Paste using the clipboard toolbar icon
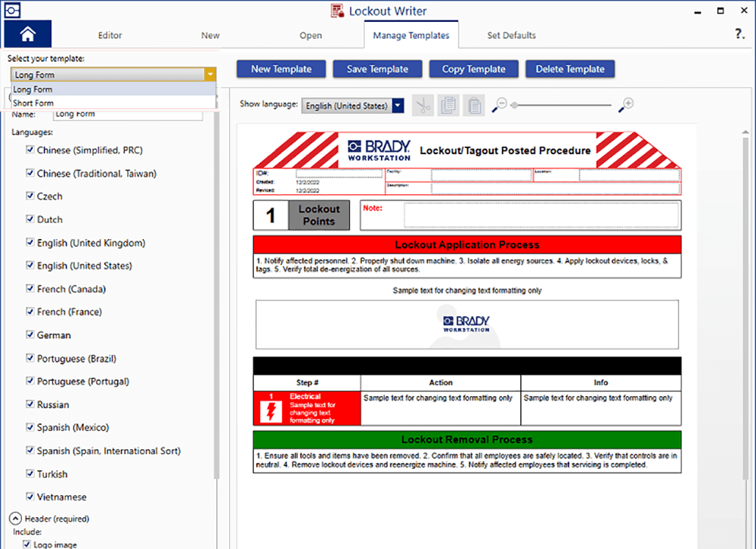The height and width of the screenshot is (549, 756). click(x=474, y=105)
